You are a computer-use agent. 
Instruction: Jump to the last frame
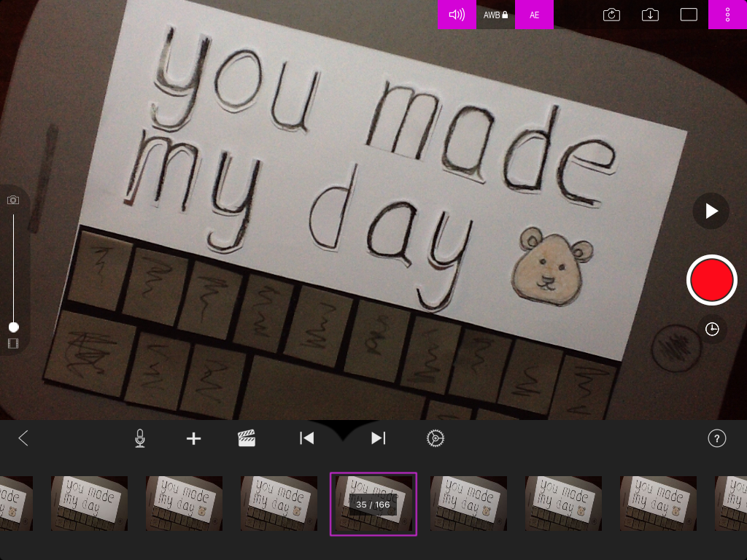(379, 438)
